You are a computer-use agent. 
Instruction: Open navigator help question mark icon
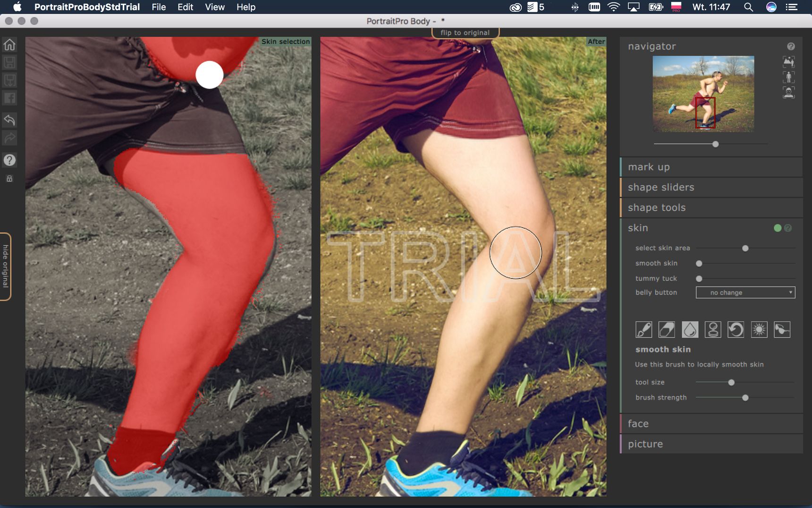tap(791, 46)
